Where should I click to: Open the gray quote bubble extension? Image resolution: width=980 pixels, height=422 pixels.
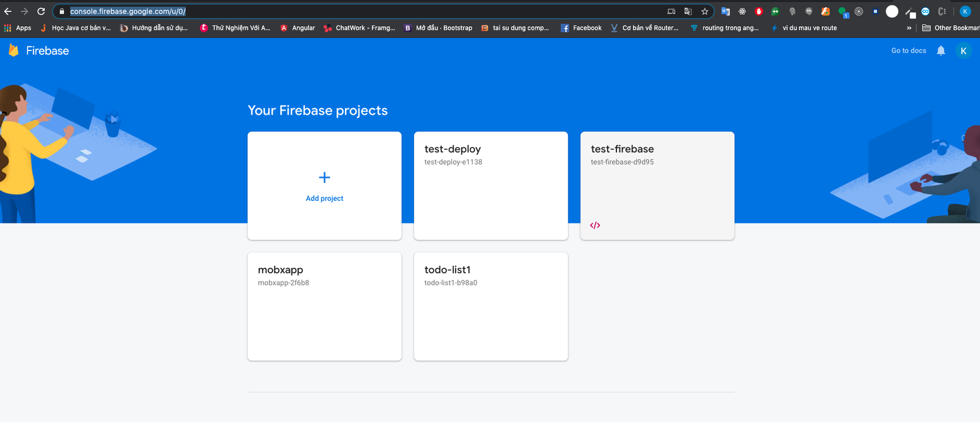tap(808, 11)
